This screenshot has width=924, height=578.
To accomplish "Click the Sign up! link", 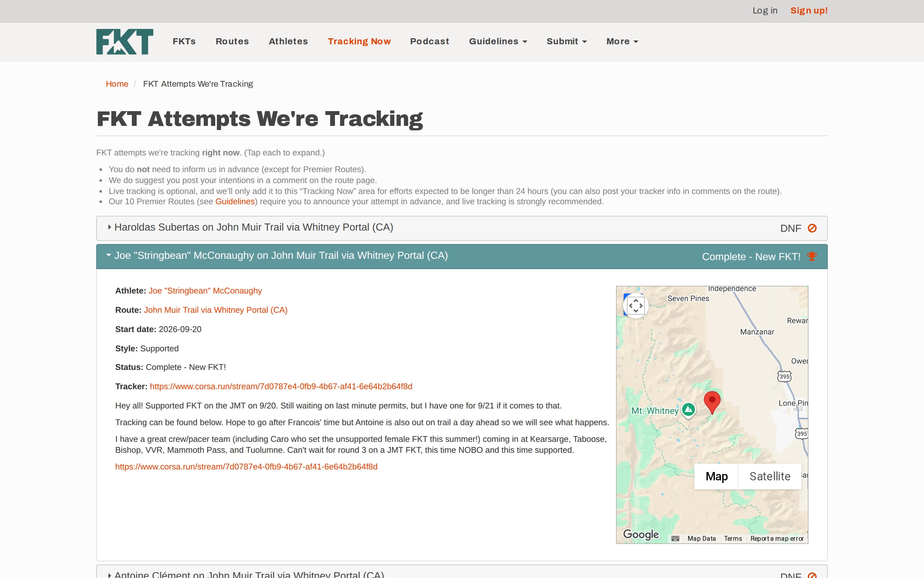I will click(x=809, y=11).
